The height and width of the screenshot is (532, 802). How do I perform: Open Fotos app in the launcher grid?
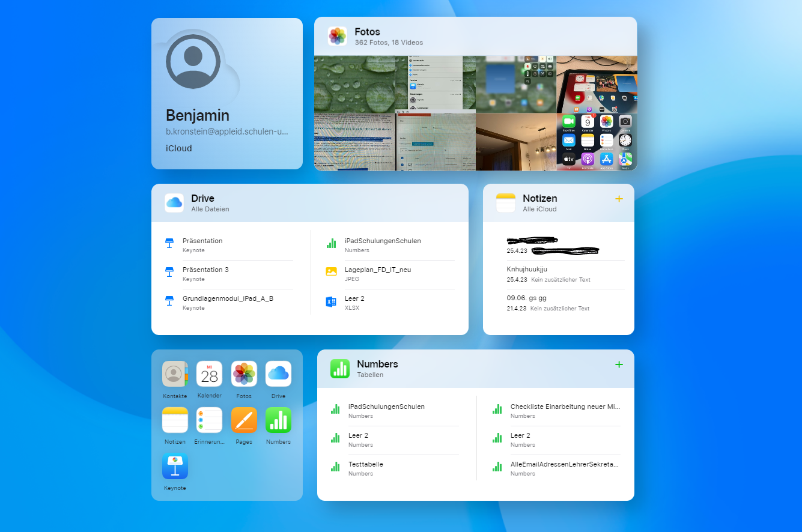tap(244, 373)
